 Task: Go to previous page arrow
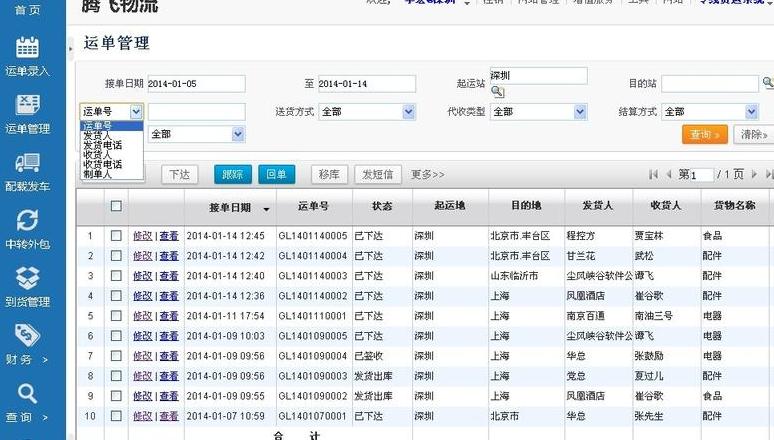click(x=669, y=174)
